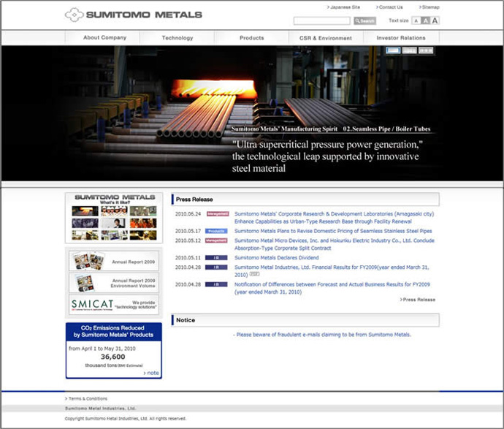The image size is (504, 429).
Task: Open the Press Release archive link
Action: [x=418, y=300]
